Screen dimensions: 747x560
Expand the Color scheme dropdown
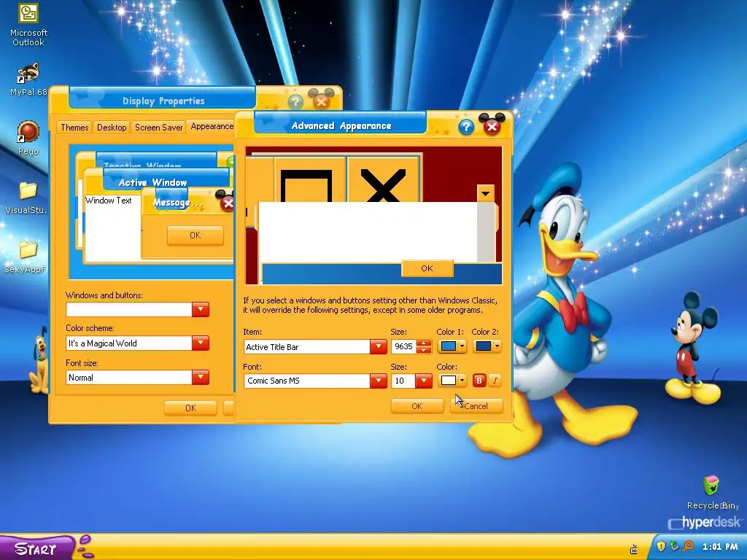(201, 343)
